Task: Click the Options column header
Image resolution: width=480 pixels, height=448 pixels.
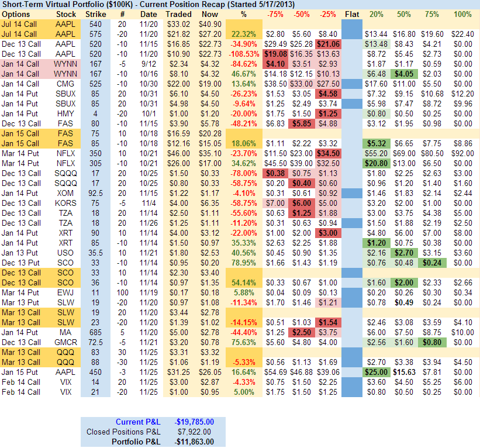Action: (x=16, y=13)
